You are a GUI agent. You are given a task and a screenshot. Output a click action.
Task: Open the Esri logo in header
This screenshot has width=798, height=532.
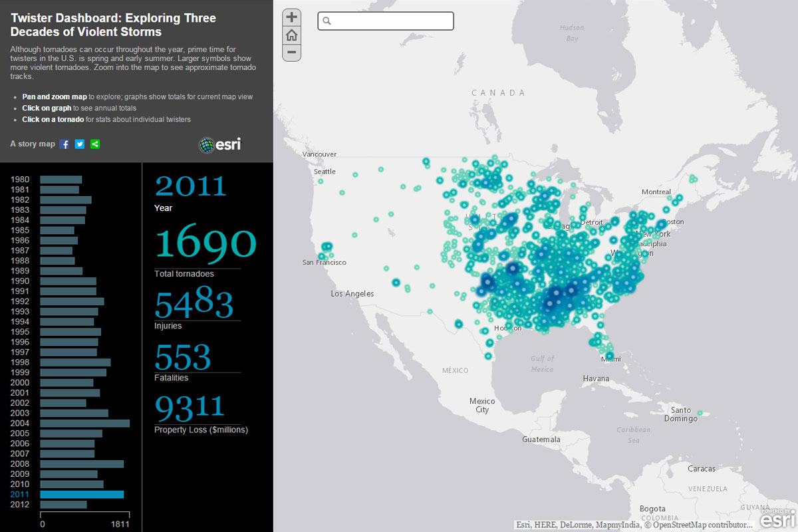click(220, 144)
